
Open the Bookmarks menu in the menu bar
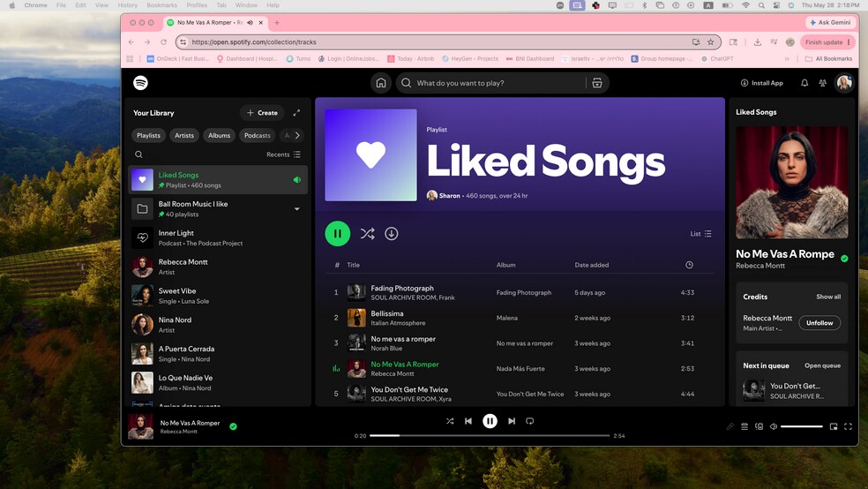click(161, 5)
